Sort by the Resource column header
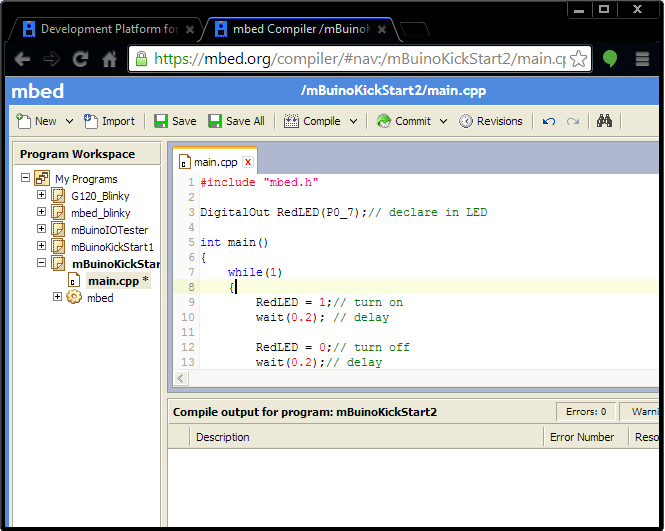Image resolution: width=665 pixels, height=531 pixels. [x=644, y=437]
